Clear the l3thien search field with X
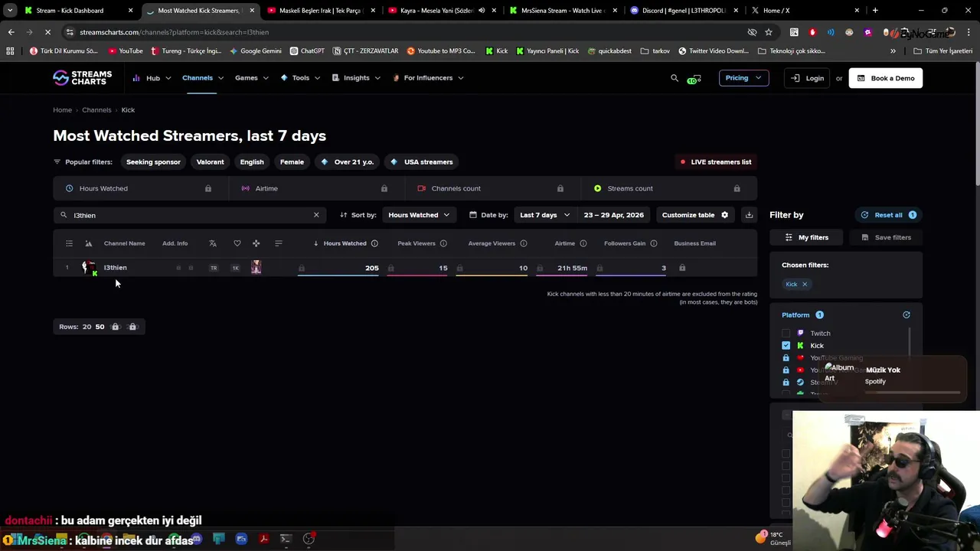 pyautogui.click(x=316, y=215)
